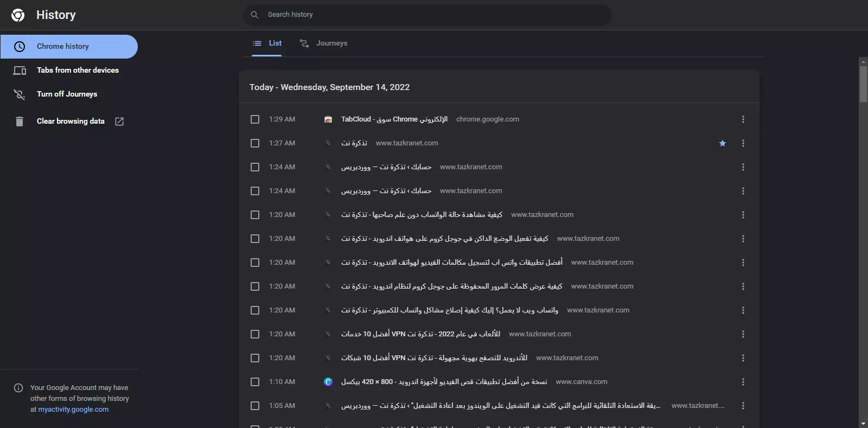Click the scrollbar up arrow

863,62
